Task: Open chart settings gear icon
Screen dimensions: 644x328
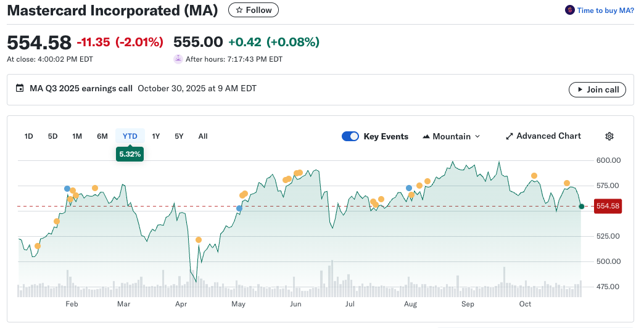Action: 609,136
